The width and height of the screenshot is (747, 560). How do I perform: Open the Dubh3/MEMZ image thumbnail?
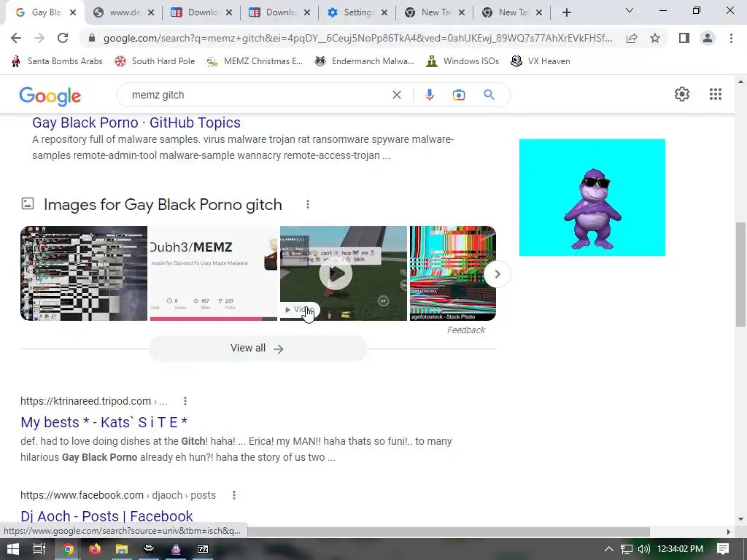(214, 273)
